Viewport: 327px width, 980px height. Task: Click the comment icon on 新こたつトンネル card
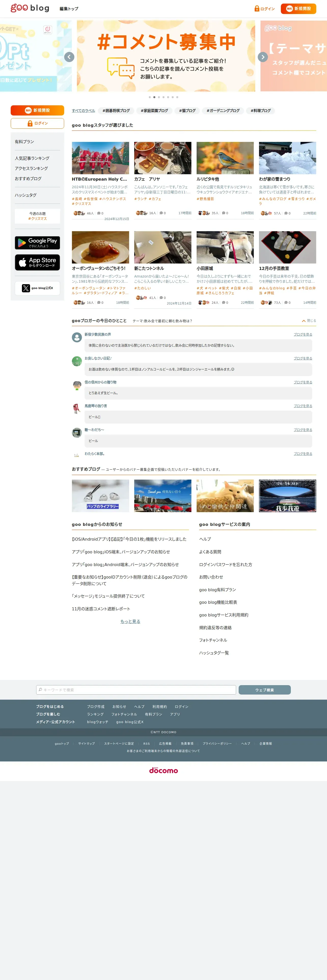tap(161, 297)
